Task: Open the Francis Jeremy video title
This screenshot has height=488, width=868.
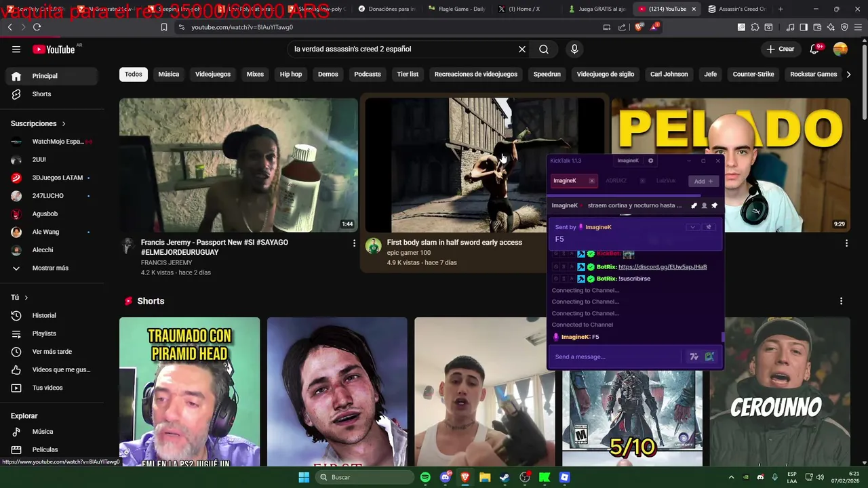Action: pyautogui.click(x=214, y=247)
